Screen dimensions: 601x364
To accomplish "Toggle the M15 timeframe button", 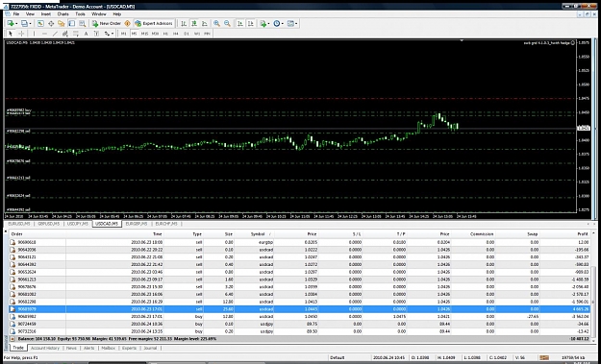I will click(x=144, y=34).
